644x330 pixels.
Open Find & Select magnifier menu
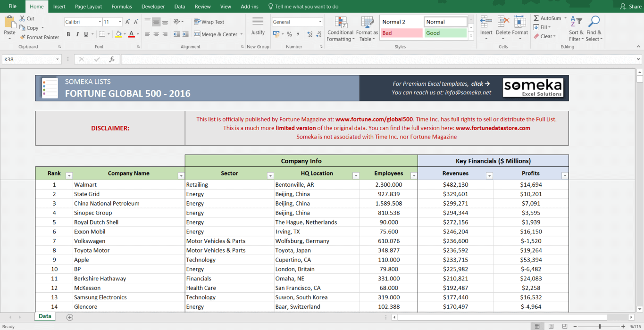point(594,29)
